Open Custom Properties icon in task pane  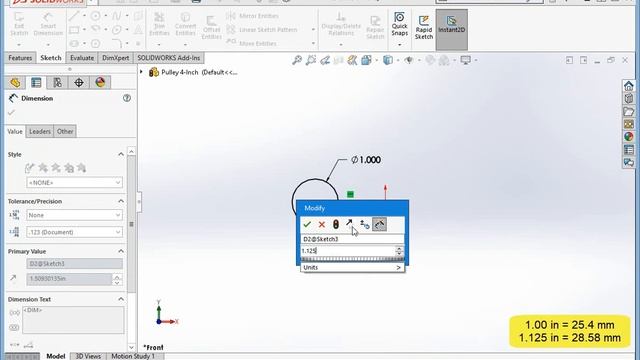[629, 149]
